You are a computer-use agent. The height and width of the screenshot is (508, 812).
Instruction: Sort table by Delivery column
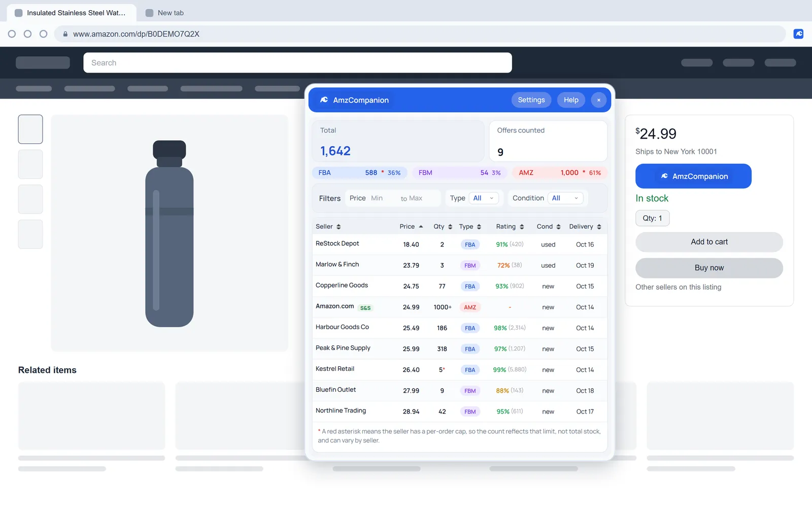click(585, 227)
